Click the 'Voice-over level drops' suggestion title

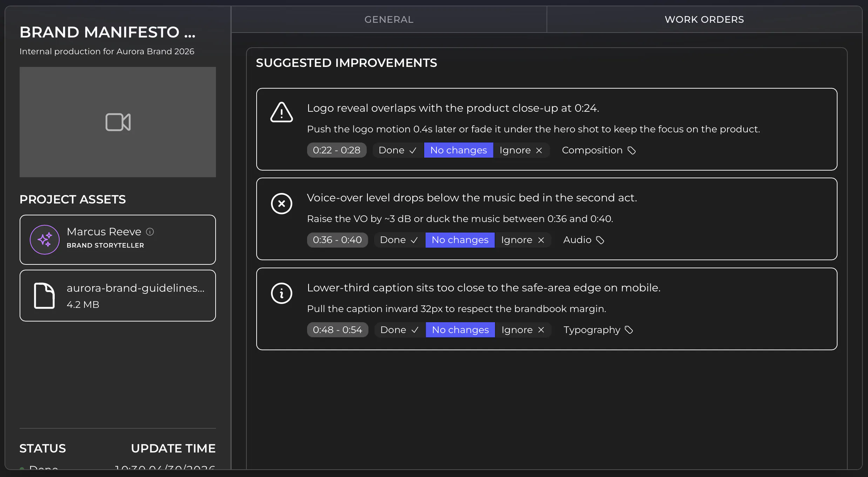(472, 198)
